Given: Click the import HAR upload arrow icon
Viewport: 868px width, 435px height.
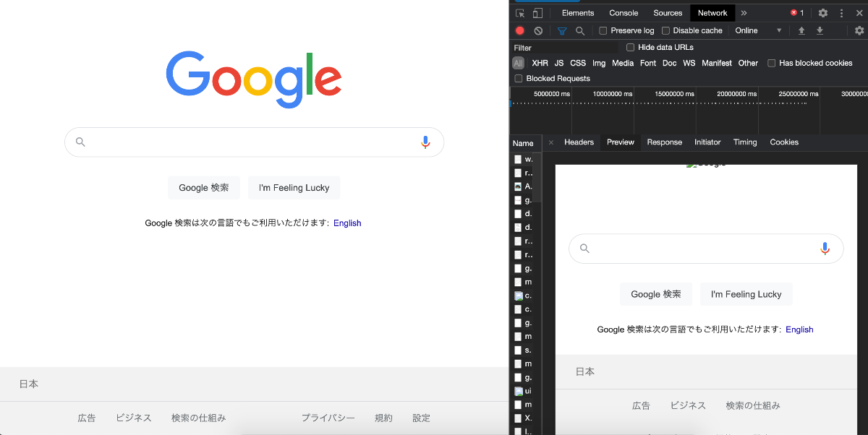Looking at the screenshot, I should click(x=801, y=30).
